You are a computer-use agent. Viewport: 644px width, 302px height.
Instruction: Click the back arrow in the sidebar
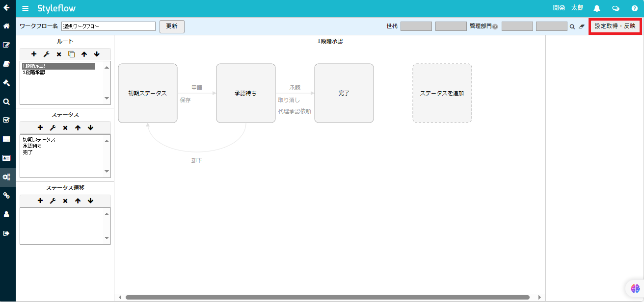pos(7,7)
